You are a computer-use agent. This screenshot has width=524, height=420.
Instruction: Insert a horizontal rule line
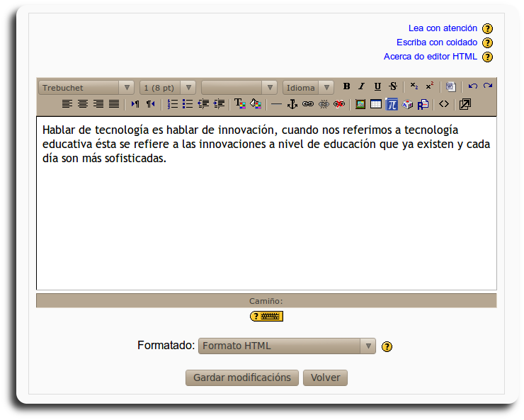[x=276, y=104]
